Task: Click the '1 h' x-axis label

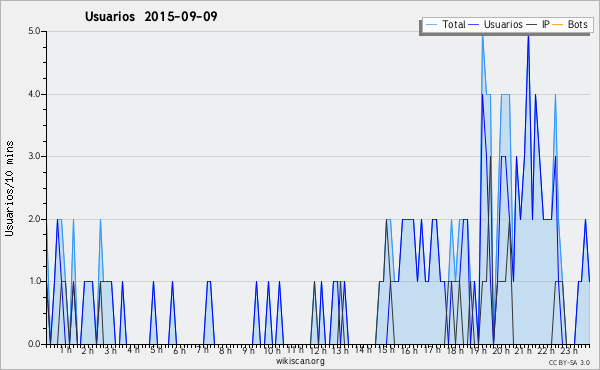Action: pos(65,350)
